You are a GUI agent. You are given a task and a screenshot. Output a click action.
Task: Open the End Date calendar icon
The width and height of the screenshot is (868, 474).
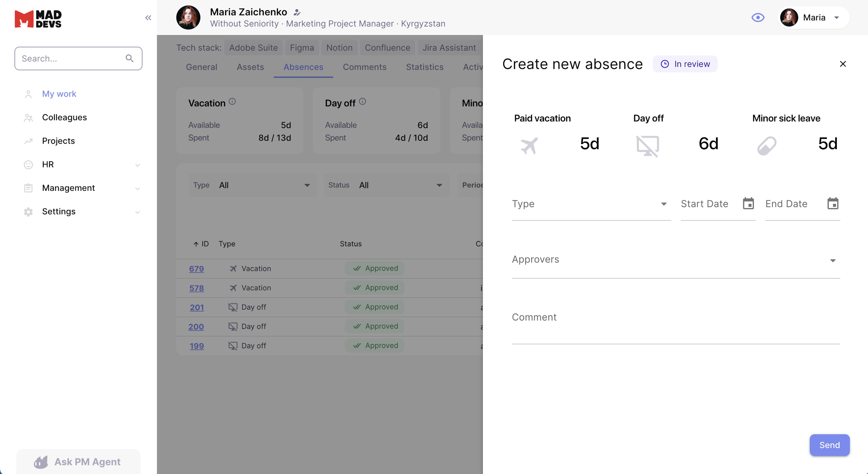[833, 204]
